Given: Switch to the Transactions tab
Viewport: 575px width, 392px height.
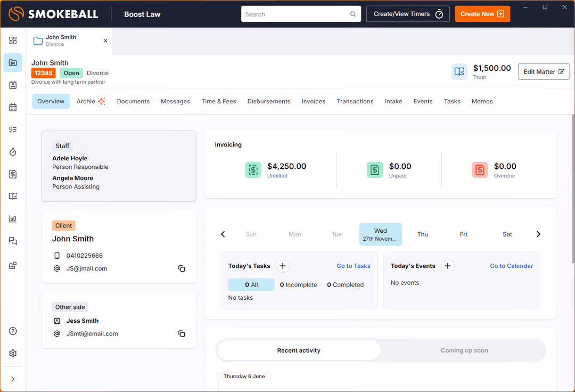Looking at the screenshot, I should (x=355, y=101).
